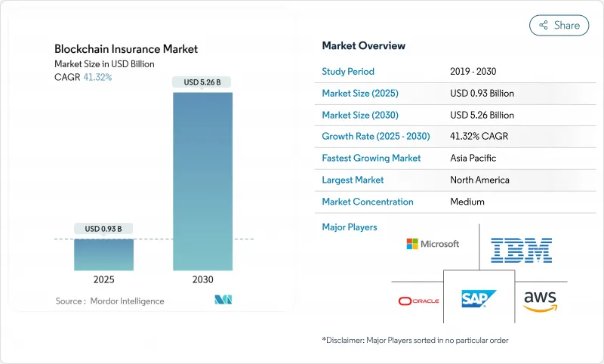The image size is (604, 364).
Task: Click the Blockchain Insurance Market chart title
Action: pos(126,49)
